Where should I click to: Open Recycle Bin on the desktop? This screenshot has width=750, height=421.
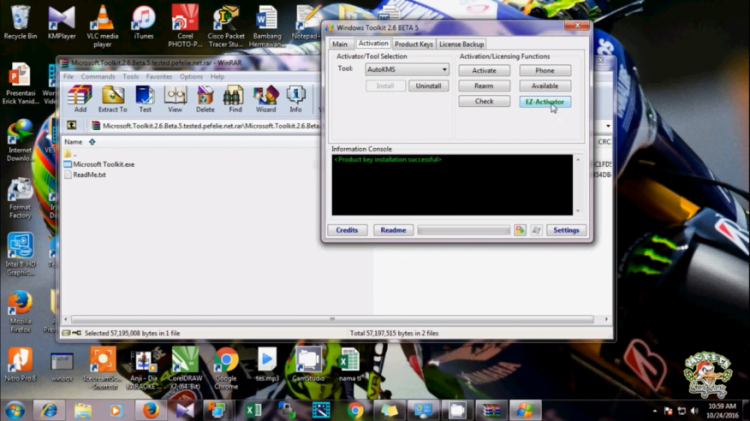point(20,22)
